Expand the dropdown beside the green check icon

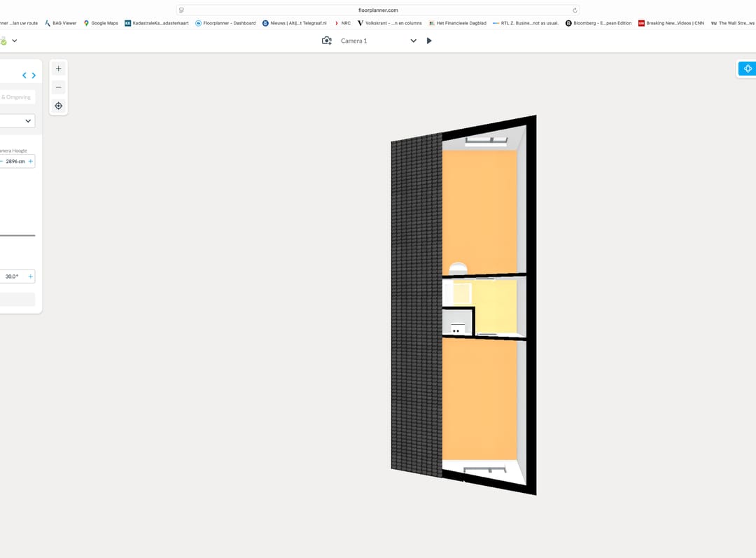(15, 41)
